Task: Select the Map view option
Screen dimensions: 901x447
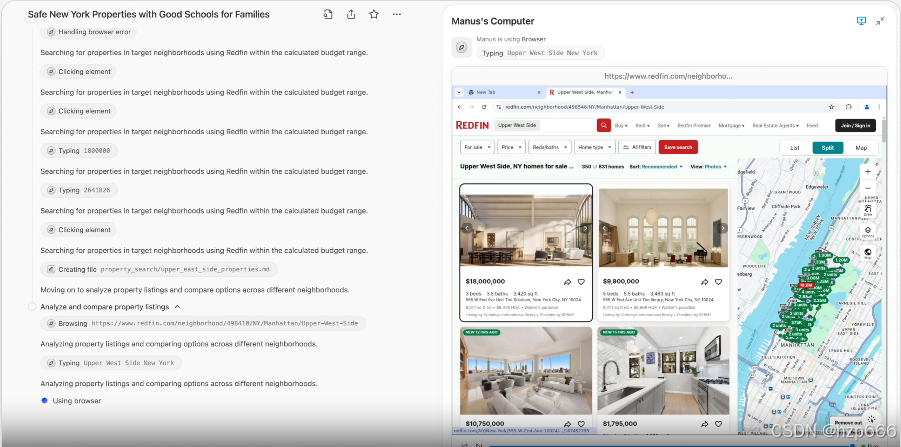Action: [861, 147]
